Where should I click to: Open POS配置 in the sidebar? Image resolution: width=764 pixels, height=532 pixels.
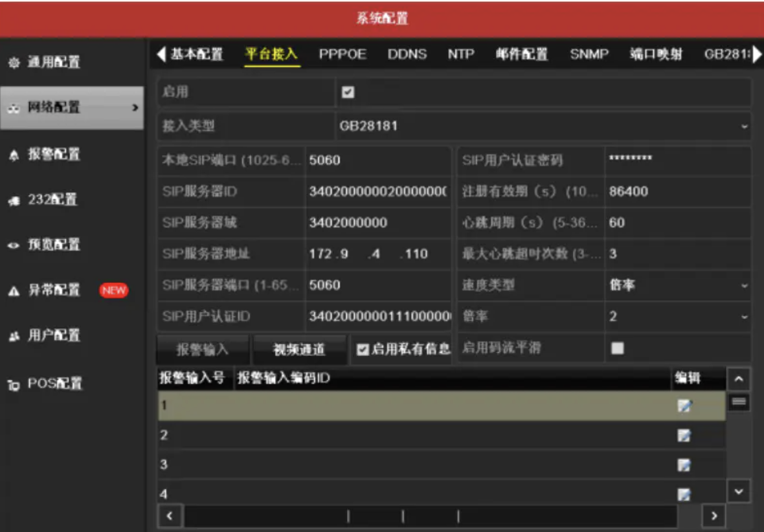[54, 384]
